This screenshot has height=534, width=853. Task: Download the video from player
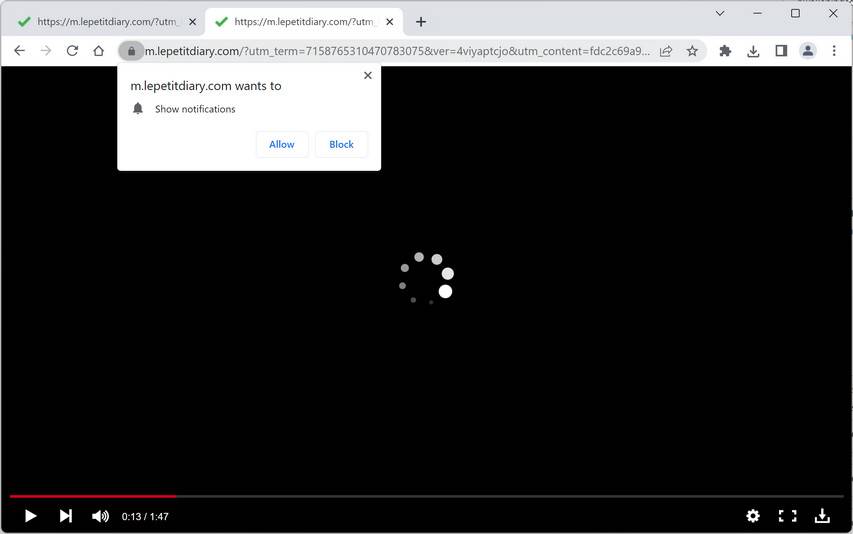coord(822,516)
